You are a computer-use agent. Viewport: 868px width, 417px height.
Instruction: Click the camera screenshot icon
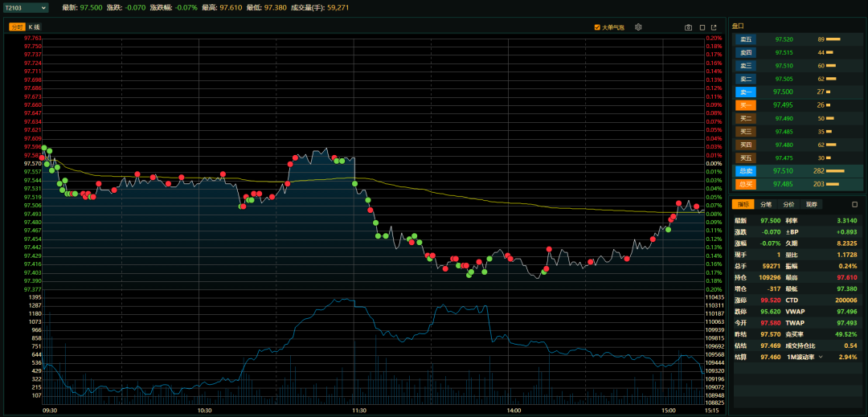[688, 27]
